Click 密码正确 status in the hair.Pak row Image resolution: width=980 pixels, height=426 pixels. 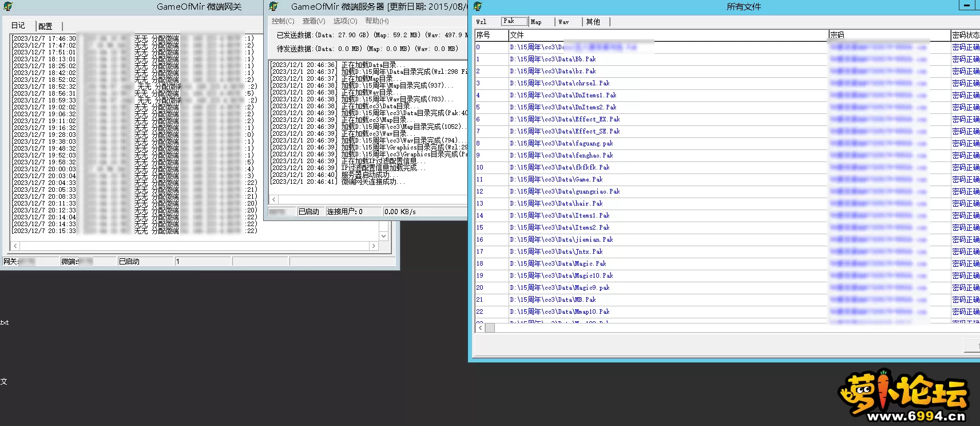[x=966, y=203]
